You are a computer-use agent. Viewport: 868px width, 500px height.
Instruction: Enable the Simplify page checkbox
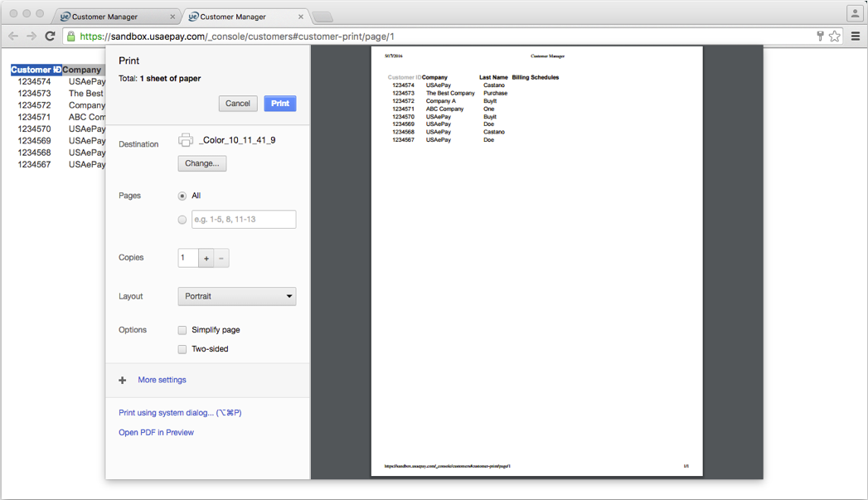click(182, 330)
